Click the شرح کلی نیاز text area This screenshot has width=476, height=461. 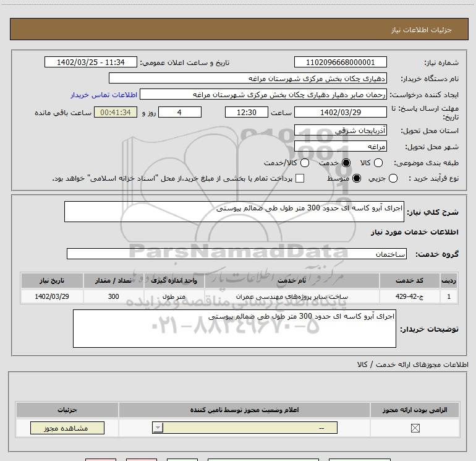click(234, 212)
